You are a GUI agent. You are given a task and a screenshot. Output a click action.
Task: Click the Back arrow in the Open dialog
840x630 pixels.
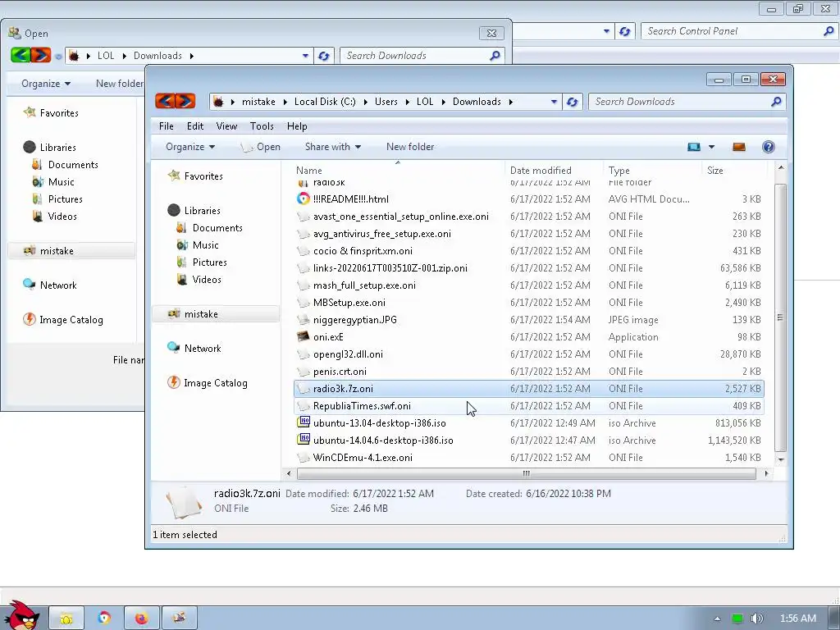21,55
